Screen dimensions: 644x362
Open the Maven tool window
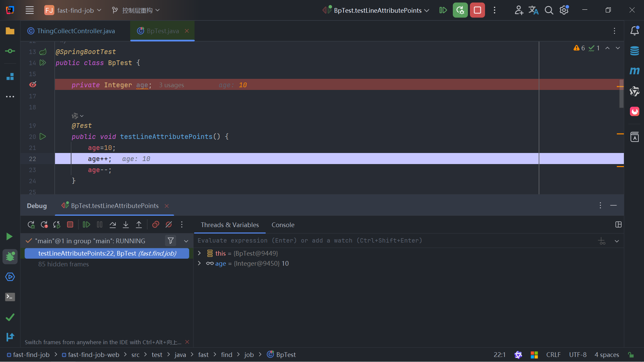(634, 71)
